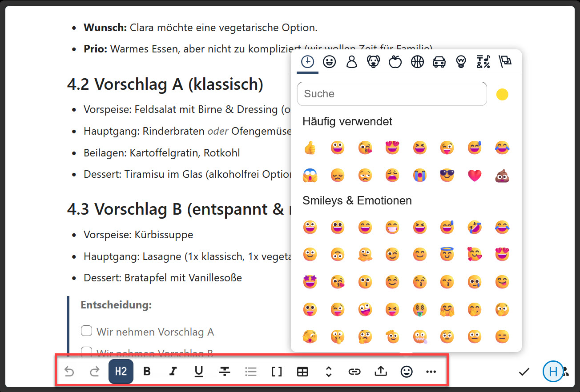
Task: Apply strikethrough formatting
Action: coord(225,372)
